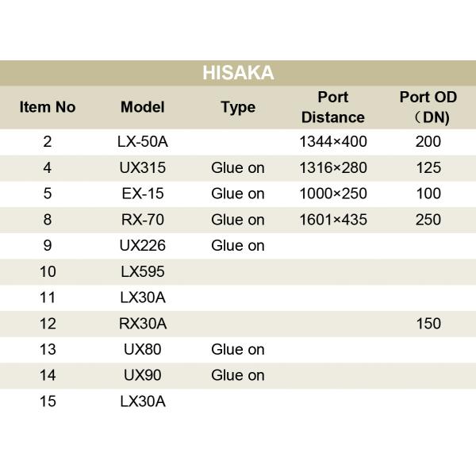Image resolution: width=476 pixels, height=476 pixels.
Task: Select the RX30A model cell
Action: coord(143,324)
